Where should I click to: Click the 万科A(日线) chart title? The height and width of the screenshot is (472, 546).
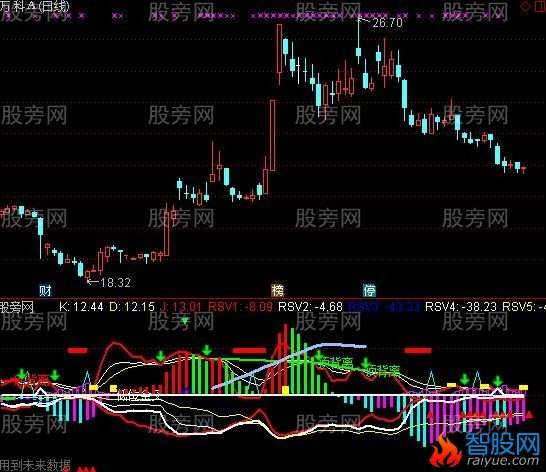click(35, 6)
